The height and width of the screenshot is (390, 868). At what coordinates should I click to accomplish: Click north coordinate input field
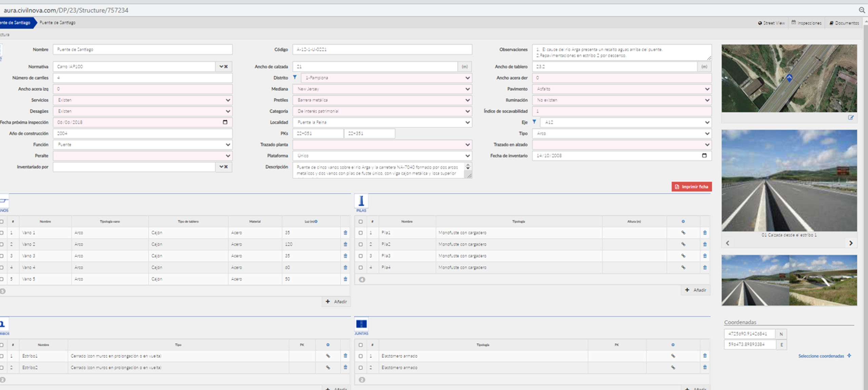coord(750,334)
